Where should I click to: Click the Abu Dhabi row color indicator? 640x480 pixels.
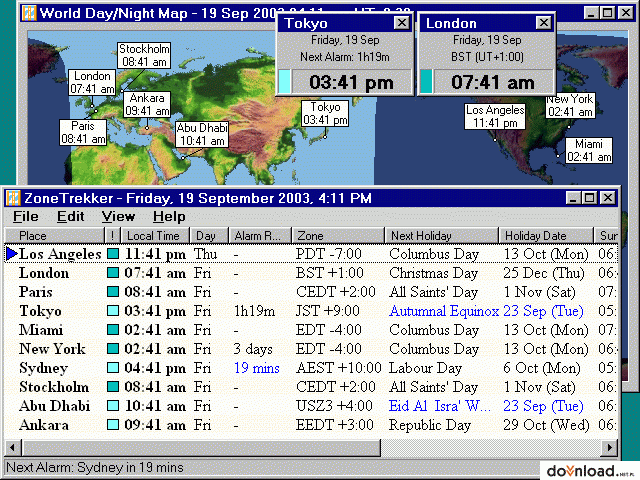pos(113,406)
